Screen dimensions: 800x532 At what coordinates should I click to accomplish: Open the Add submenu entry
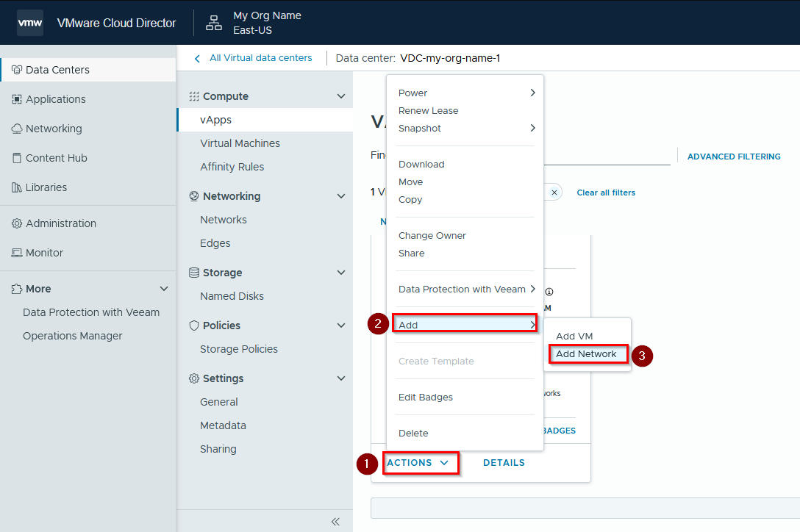click(x=465, y=324)
